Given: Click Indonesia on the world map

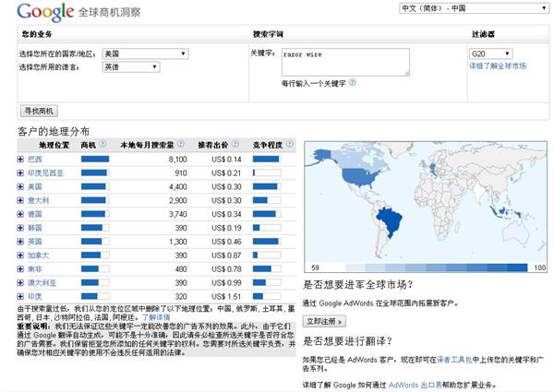Looking at the screenshot, I should [x=505, y=212].
